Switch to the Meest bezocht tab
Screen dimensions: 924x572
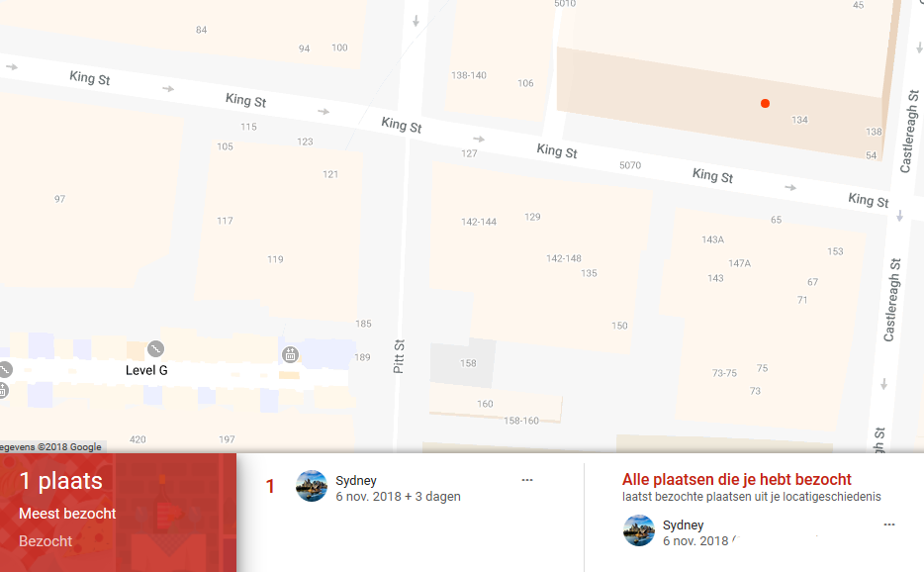[68, 514]
